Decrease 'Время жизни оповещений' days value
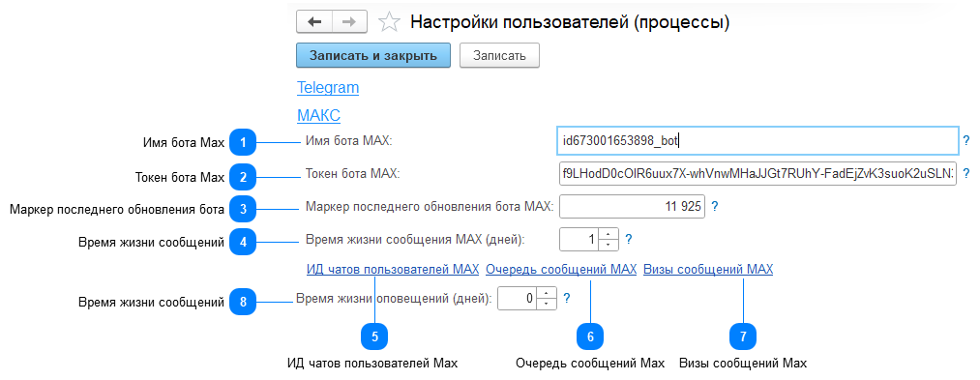This screenshot has width=980, height=380. coord(547,304)
